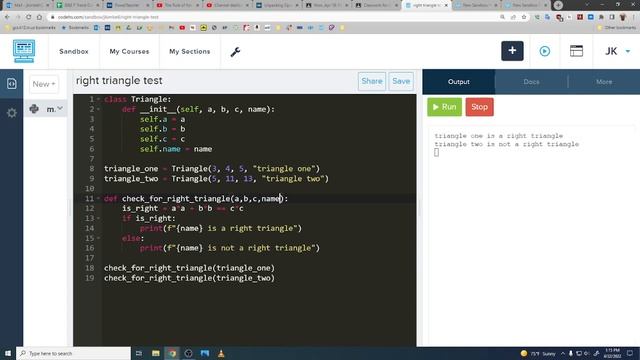Image resolution: width=640 pixels, height=360 pixels.
Task: Click the 'Type here to search' taskbar box
Action: coord(73,353)
